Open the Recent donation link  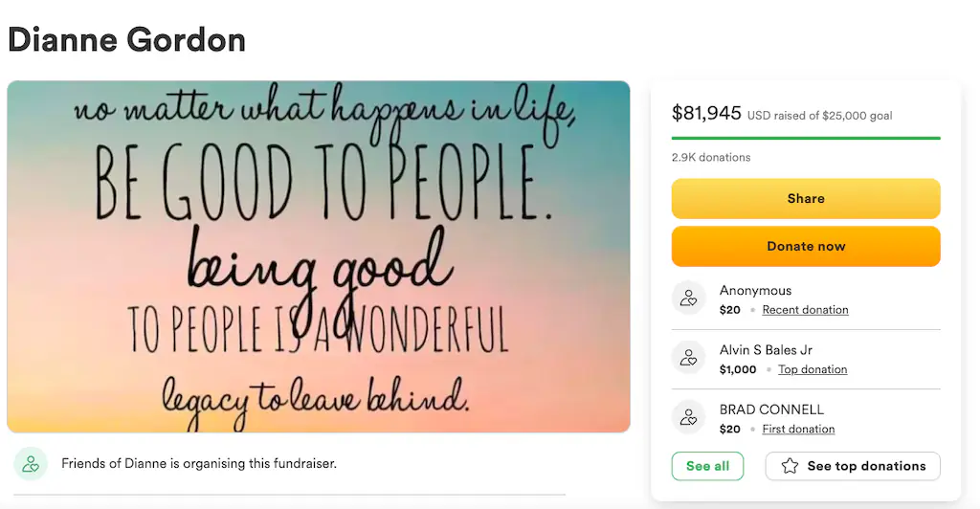(x=805, y=310)
